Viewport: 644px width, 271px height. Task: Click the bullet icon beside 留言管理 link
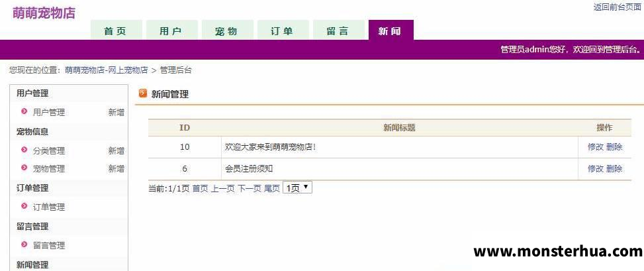(x=24, y=244)
